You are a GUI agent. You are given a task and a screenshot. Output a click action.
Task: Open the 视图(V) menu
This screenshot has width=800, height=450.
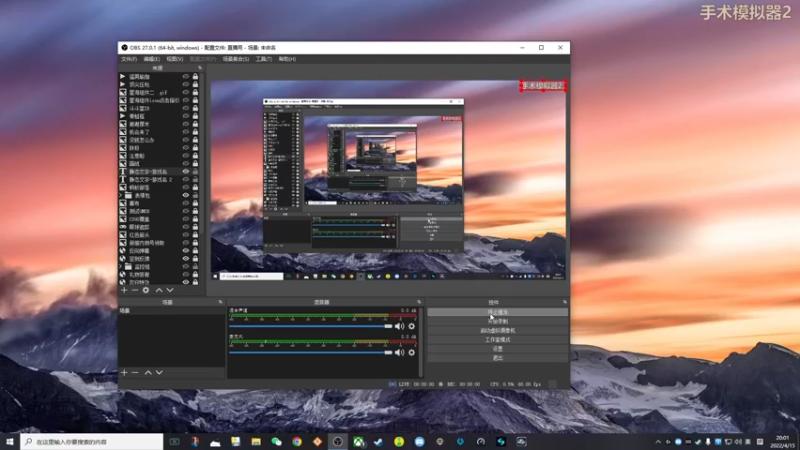click(174, 59)
